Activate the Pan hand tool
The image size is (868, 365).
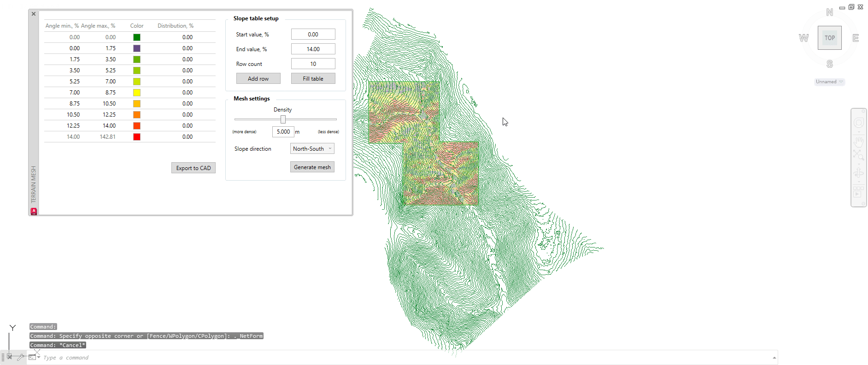858,141
